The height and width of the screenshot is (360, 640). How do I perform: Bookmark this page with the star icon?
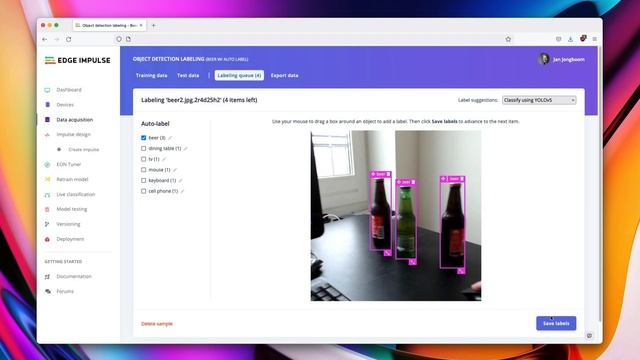508,39
